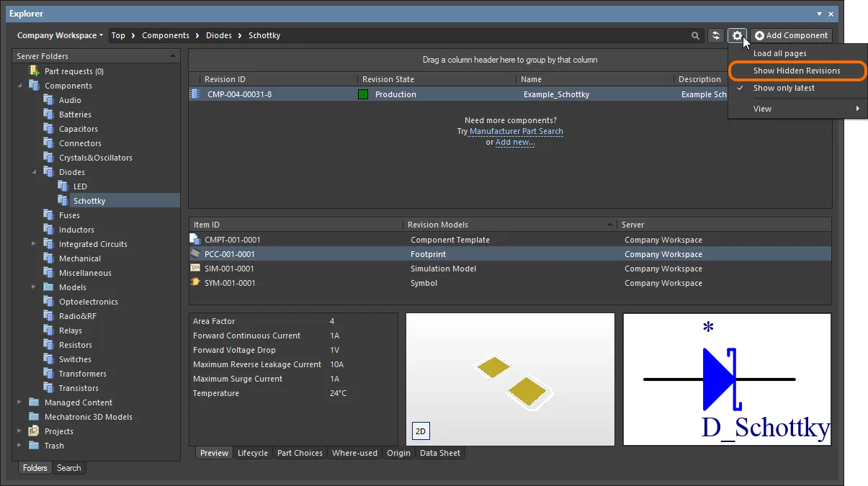This screenshot has height=486, width=868.
Task: Click the Capacitors folder icon
Action: pyautogui.click(x=48, y=129)
